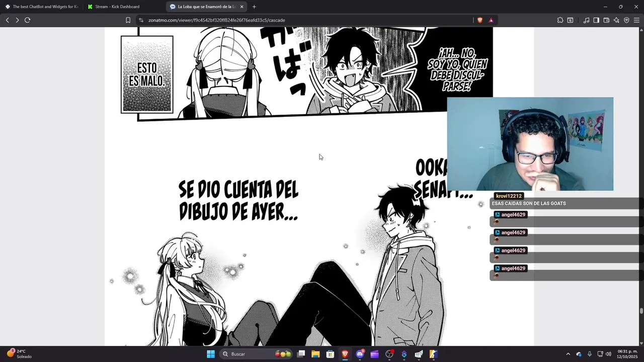Toggle the browser sidebar panel
This screenshot has height=362, width=644.
[596, 20]
